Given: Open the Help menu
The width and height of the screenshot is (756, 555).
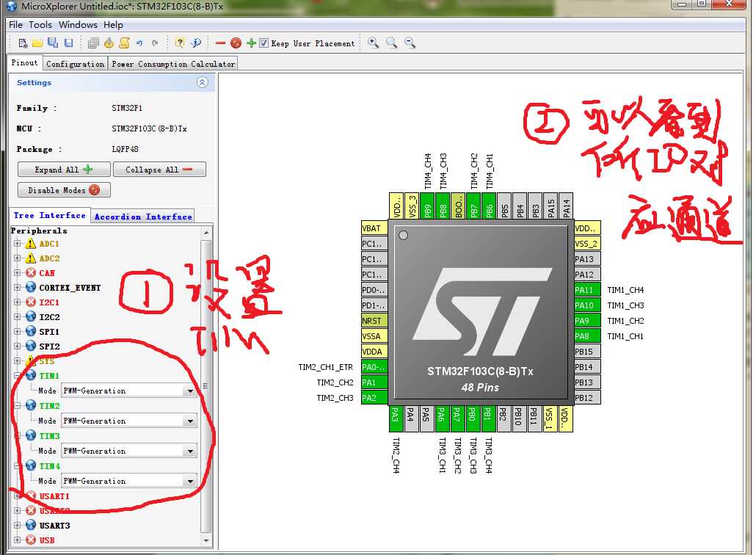Looking at the screenshot, I should (113, 24).
